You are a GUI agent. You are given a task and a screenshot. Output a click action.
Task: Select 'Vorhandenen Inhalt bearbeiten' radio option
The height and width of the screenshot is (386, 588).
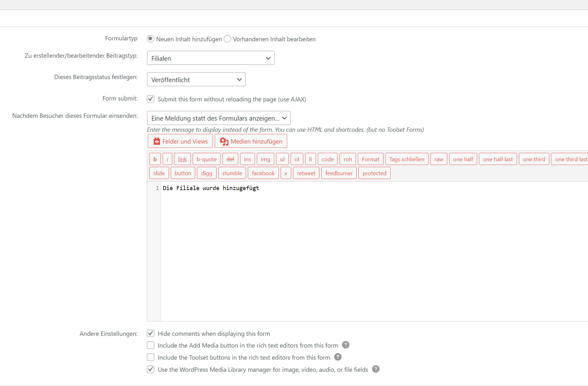click(227, 39)
